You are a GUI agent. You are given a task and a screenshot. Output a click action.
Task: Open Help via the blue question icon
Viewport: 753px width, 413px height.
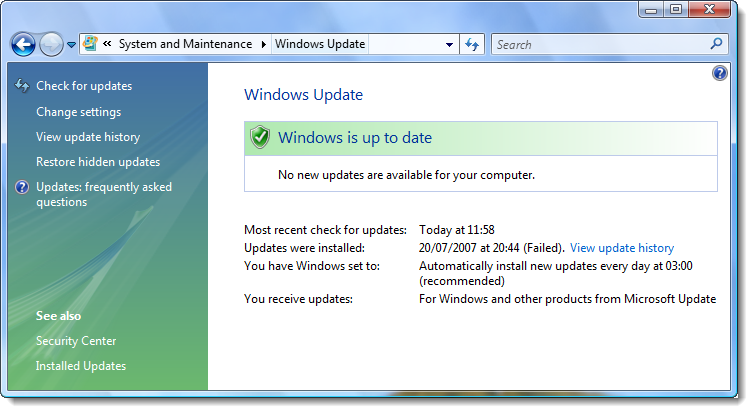[x=719, y=73]
